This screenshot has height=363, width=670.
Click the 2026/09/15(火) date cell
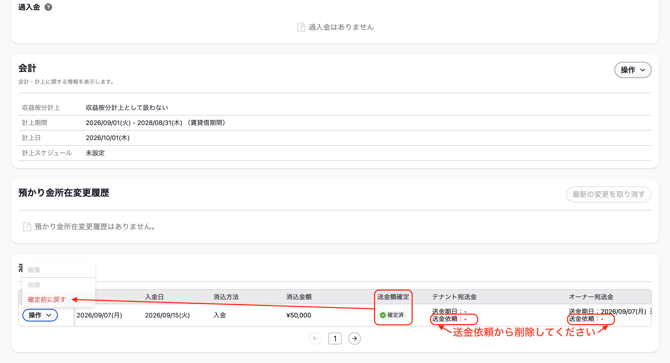(167, 315)
